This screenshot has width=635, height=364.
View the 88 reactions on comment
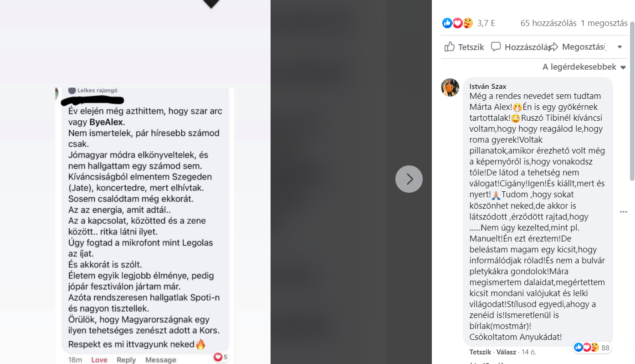(x=592, y=348)
